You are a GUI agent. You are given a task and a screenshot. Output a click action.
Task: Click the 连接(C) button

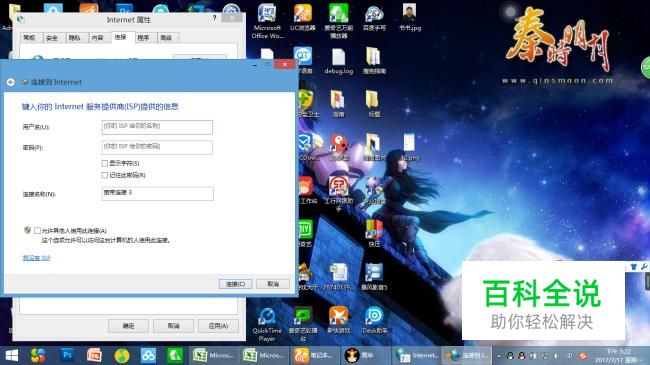tap(235, 284)
